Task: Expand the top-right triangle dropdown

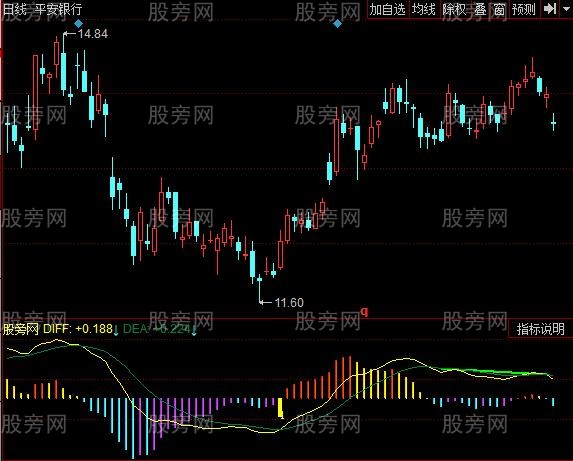Action: 566,8
